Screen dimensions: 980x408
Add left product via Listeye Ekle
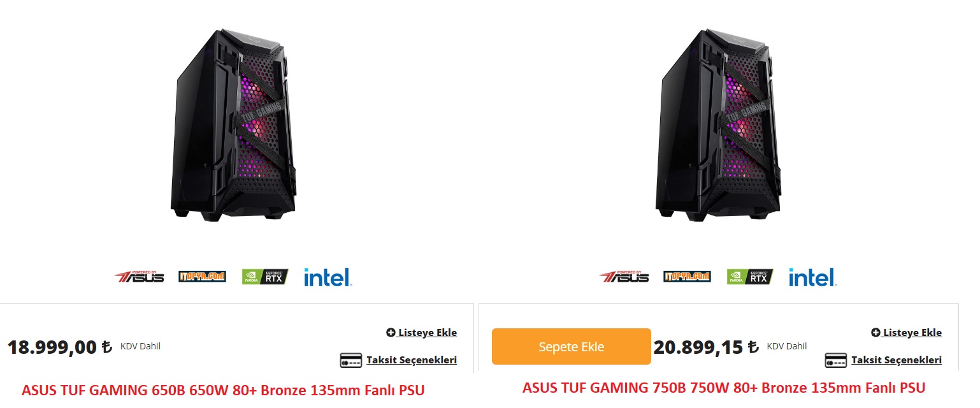[x=422, y=333]
